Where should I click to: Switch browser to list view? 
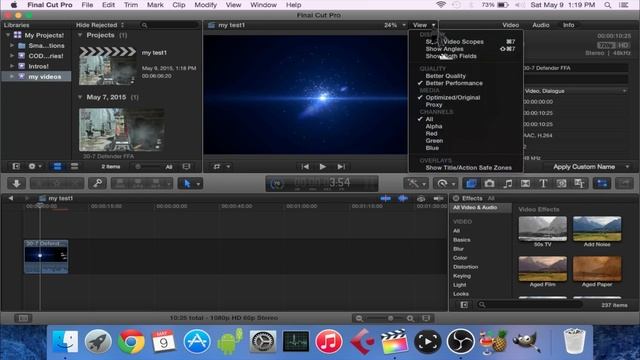(74, 167)
